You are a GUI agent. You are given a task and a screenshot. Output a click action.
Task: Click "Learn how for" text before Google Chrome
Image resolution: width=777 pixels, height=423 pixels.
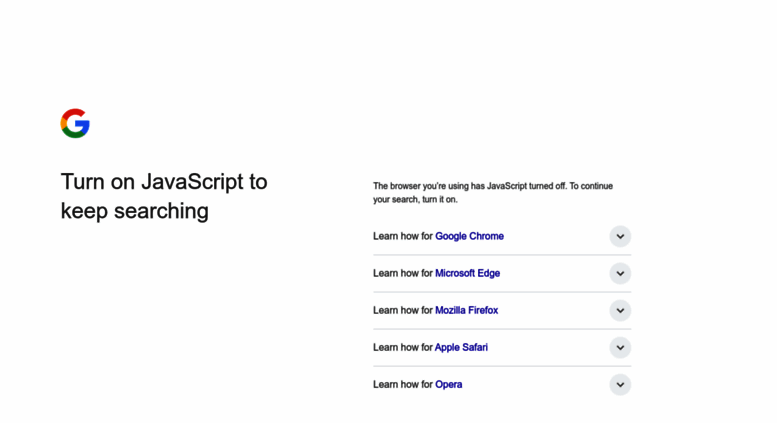click(402, 236)
